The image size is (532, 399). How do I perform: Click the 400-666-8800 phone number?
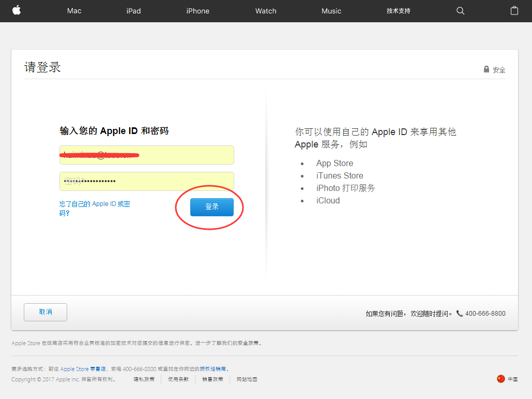485,314
